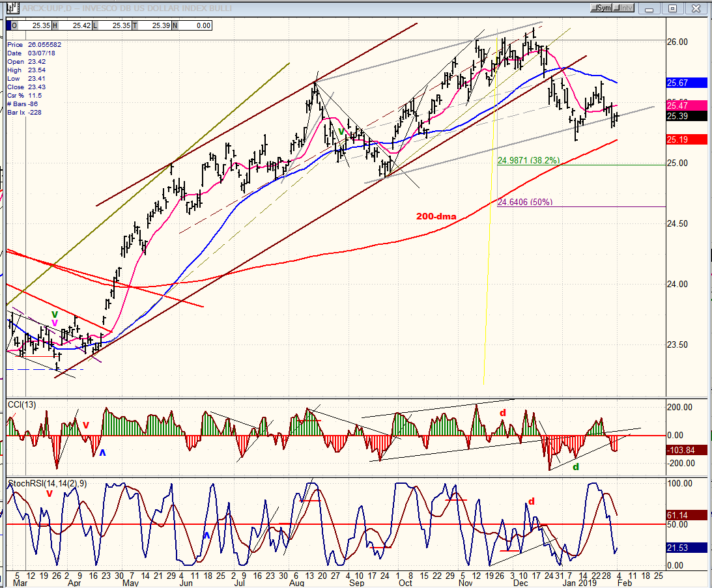Click the black 25.39 last price tag
This screenshot has width=712, height=588.
click(x=686, y=117)
